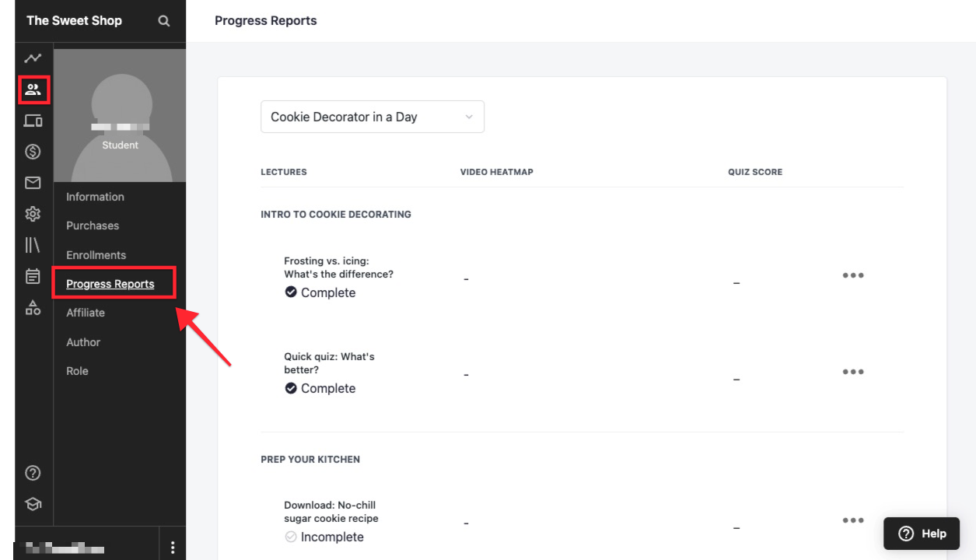Viewport: 976px width, 560px height.
Task: Open the Sales dollar icon in sidebar
Action: click(x=33, y=152)
